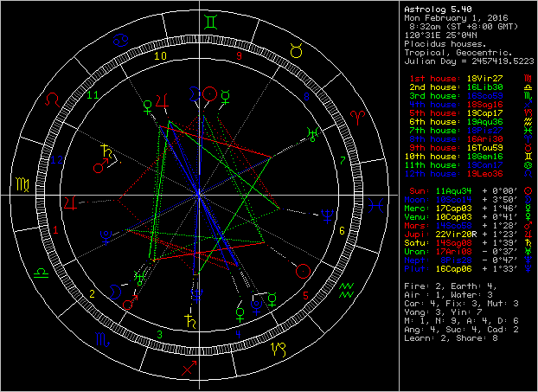Select the Pisces symbol on the outer ring
The width and height of the screenshot is (538, 392).
pos(378,207)
